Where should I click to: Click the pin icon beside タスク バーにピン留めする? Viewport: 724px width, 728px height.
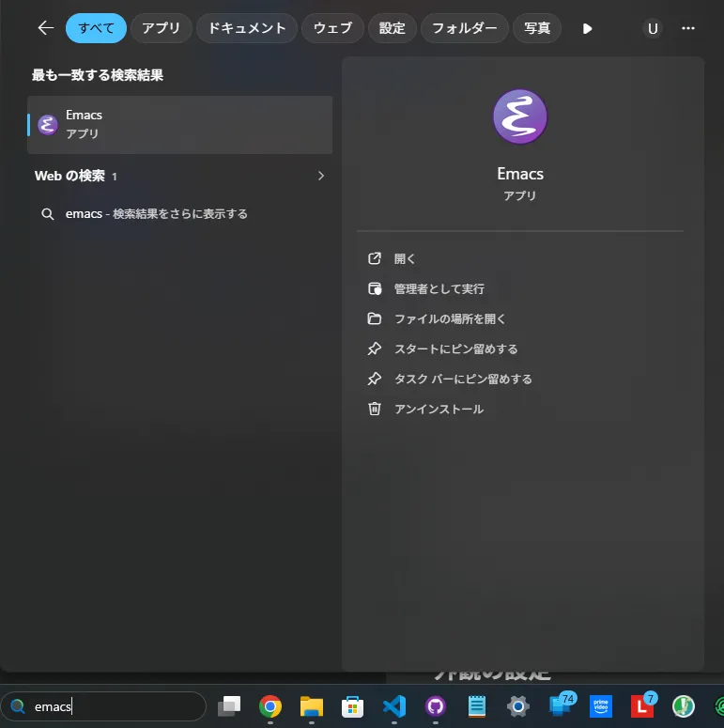(x=375, y=379)
